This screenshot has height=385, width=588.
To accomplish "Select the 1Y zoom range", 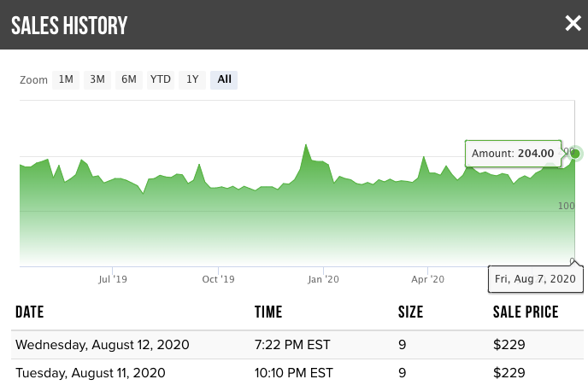I will (193, 79).
